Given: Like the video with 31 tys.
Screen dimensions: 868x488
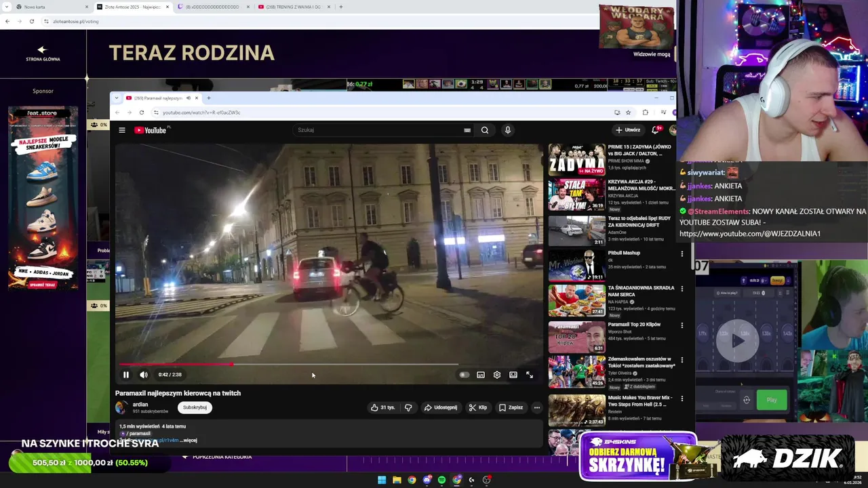Looking at the screenshot, I should (383, 407).
